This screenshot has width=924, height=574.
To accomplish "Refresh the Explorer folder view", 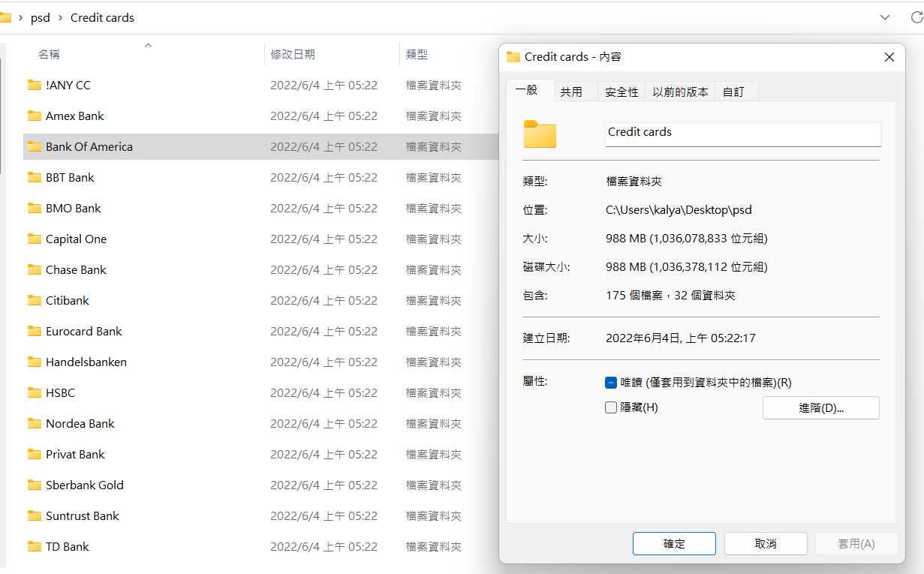I will point(915,17).
